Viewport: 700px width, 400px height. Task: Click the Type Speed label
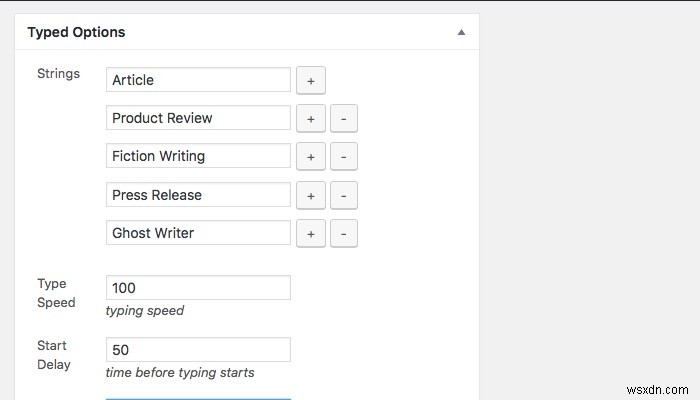point(56,293)
